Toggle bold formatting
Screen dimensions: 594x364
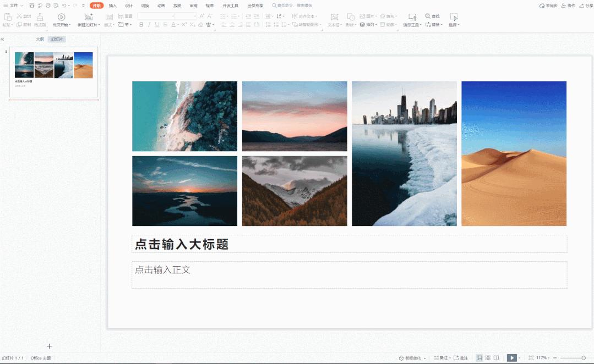pyautogui.click(x=141, y=24)
